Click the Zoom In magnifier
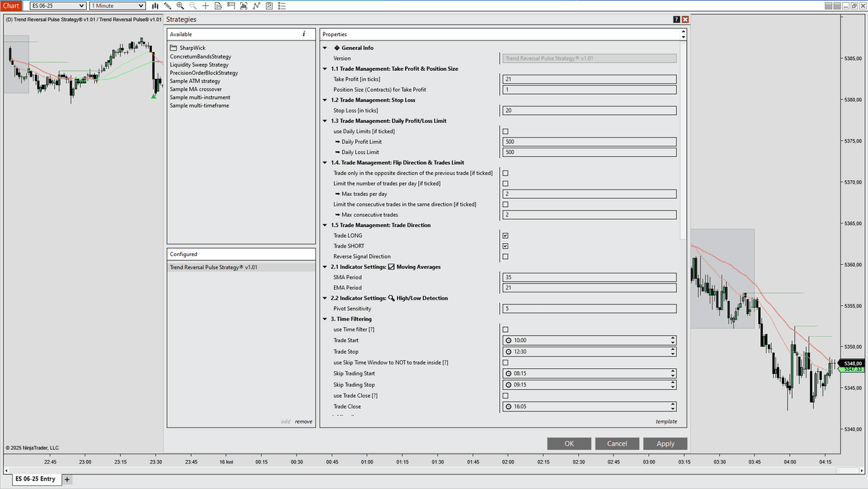868x489 pixels. (181, 6)
